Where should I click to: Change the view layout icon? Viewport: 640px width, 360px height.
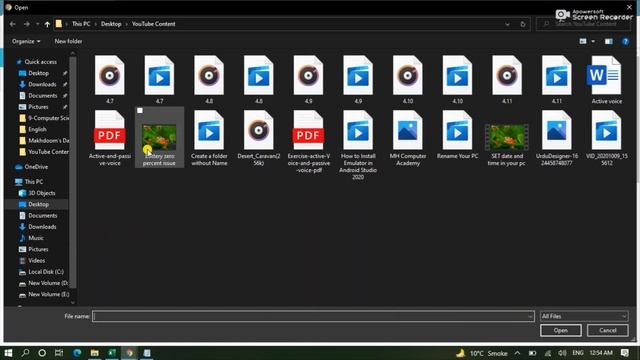click(x=583, y=41)
